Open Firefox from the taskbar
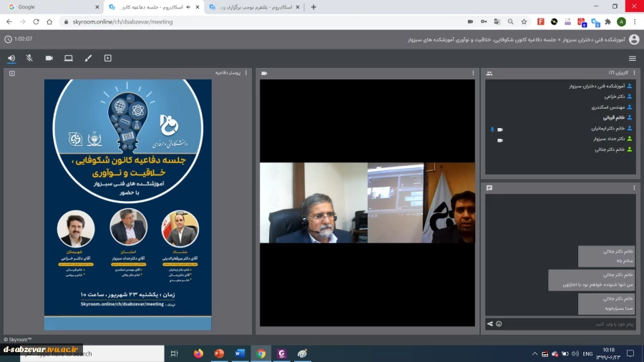The height and width of the screenshot is (362, 644). pyautogui.click(x=198, y=353)
